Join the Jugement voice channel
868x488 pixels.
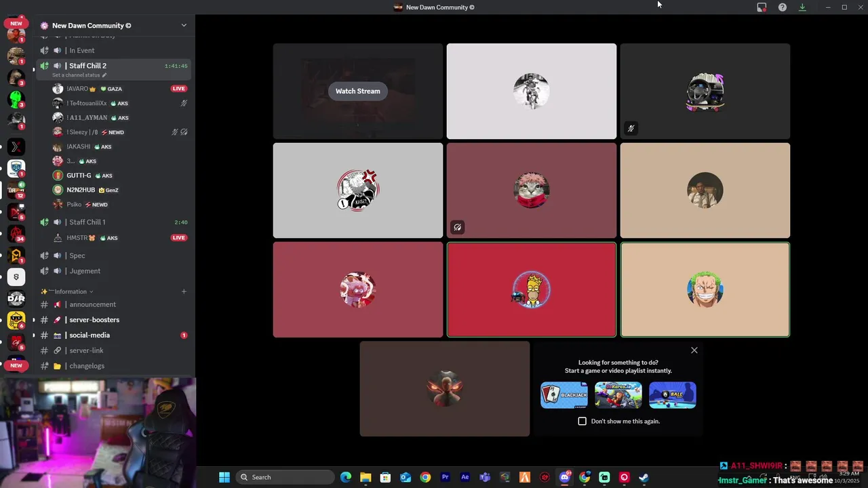click(x=113, y=271)
